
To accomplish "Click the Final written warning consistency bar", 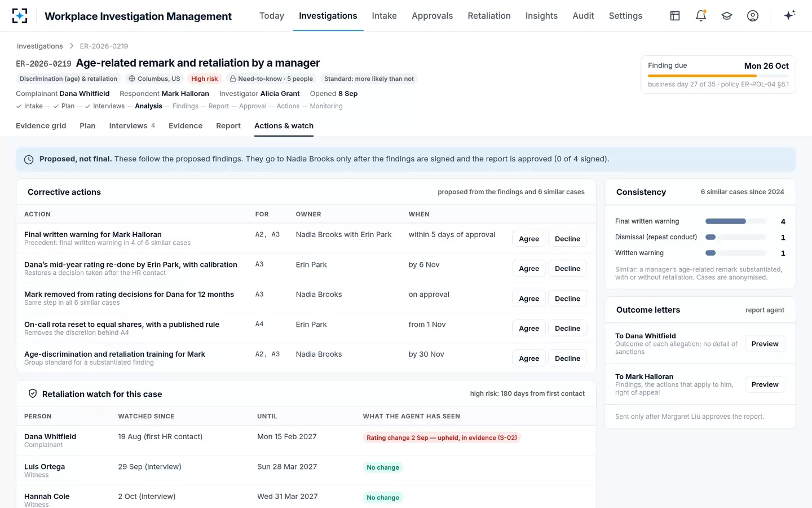I will (x=736, y=221).
